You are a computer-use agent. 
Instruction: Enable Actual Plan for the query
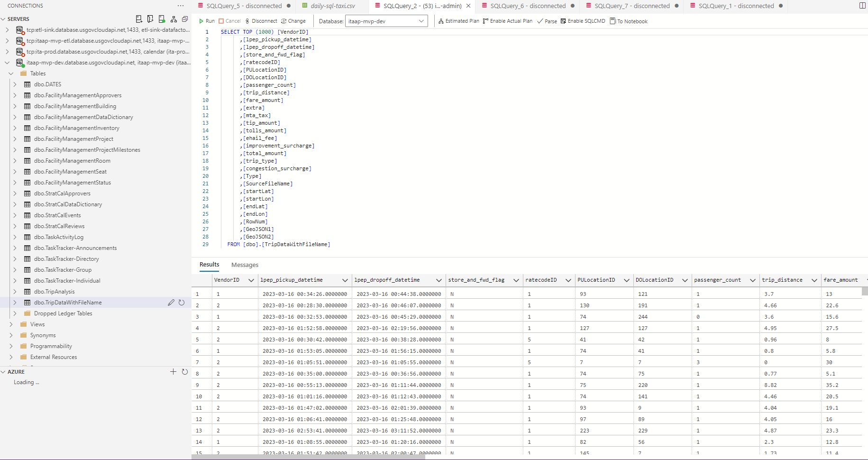[507, 21]
